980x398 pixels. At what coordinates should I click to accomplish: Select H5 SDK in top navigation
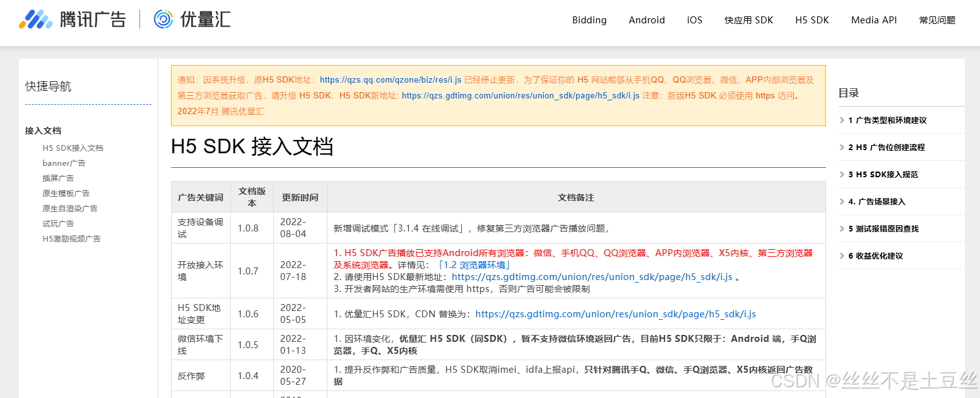pyautogui.click(x=812, y=20)
